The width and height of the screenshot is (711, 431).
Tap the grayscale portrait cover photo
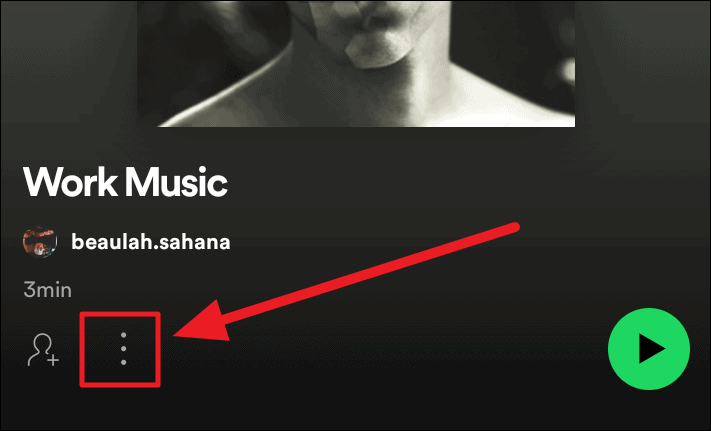tap(356, 63)
